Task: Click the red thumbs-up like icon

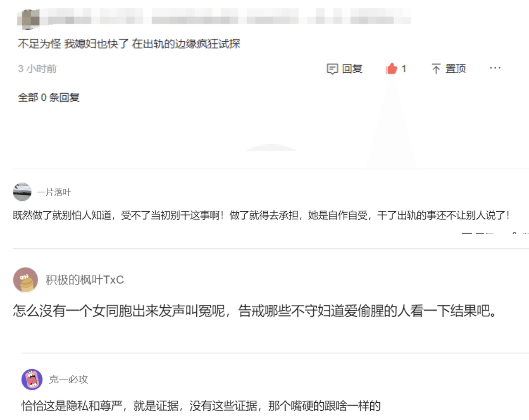Action: tap(391, 69)
